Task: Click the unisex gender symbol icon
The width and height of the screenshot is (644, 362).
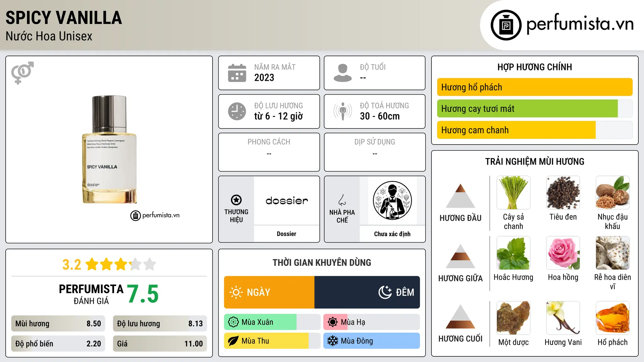Action: pos(22,73)
